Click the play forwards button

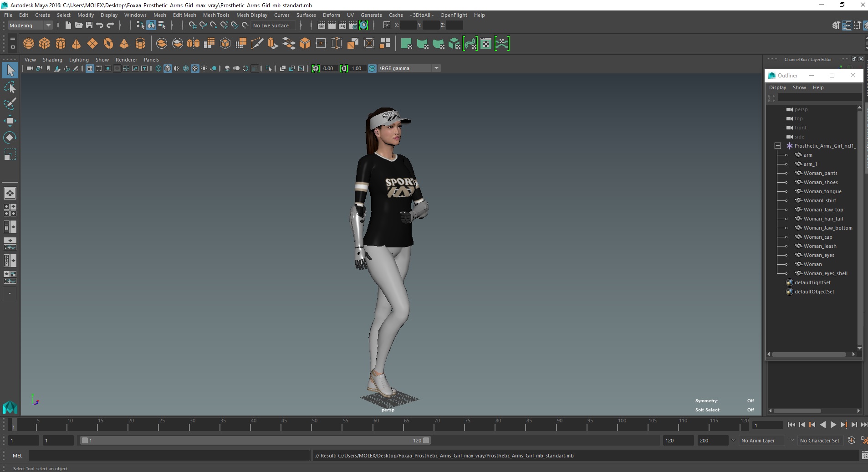click(x=833, y=425)
